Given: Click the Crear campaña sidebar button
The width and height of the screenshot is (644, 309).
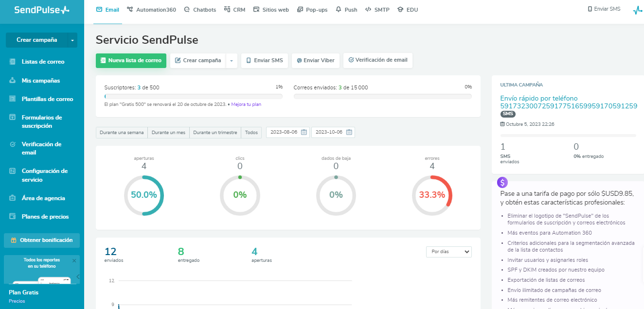Looking at the screenshot, I should (x=36, y=40).
